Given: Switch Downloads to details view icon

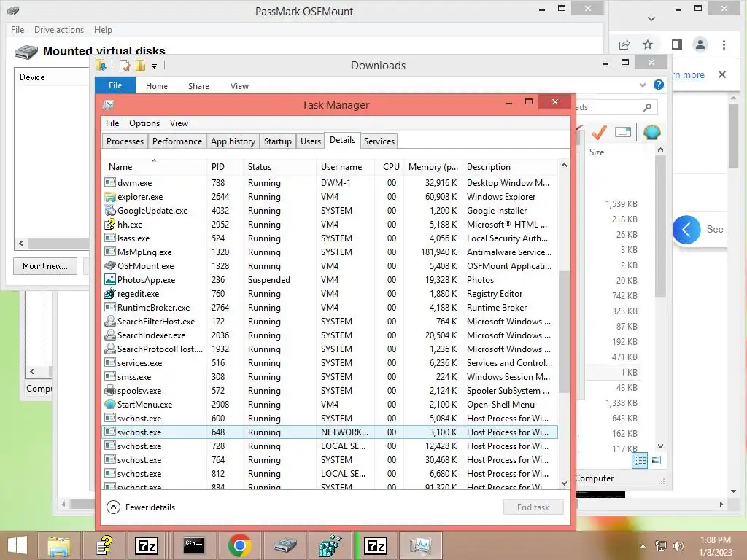Looking at the screenshot, I should (640, 461).
